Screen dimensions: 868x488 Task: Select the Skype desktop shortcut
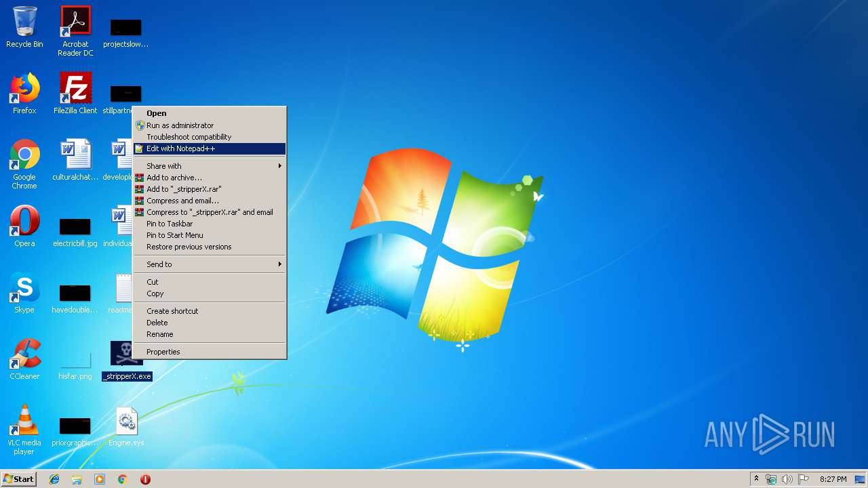point(24,293)
